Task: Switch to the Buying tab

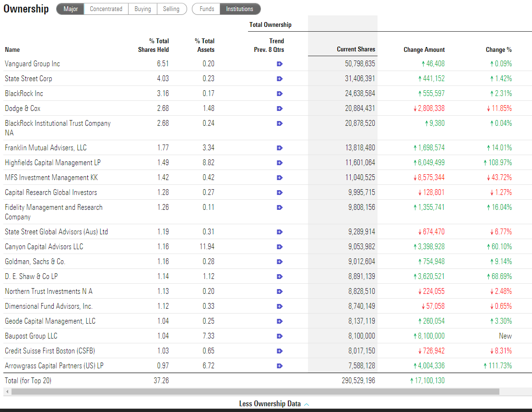Action: [142, 9]
